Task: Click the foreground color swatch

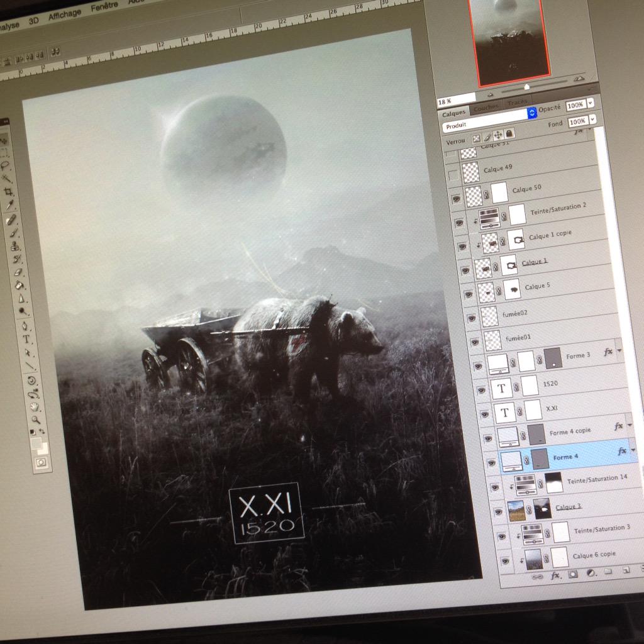Action: pyautogui.click(x=36, y=443)
